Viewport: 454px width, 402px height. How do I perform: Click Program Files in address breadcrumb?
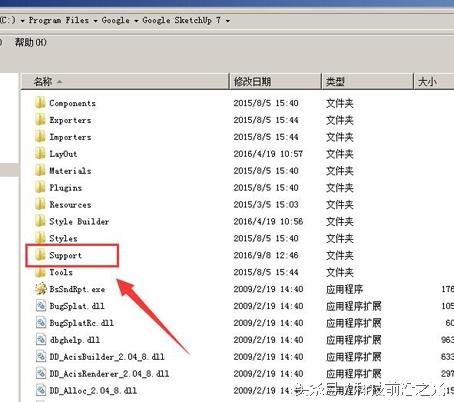(x=59, y=20)
